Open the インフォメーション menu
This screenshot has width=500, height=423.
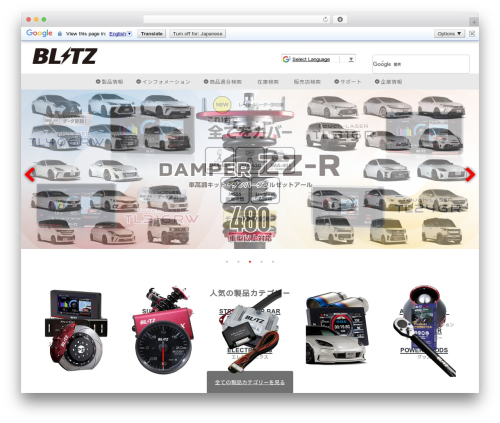(x=163, y=82)
